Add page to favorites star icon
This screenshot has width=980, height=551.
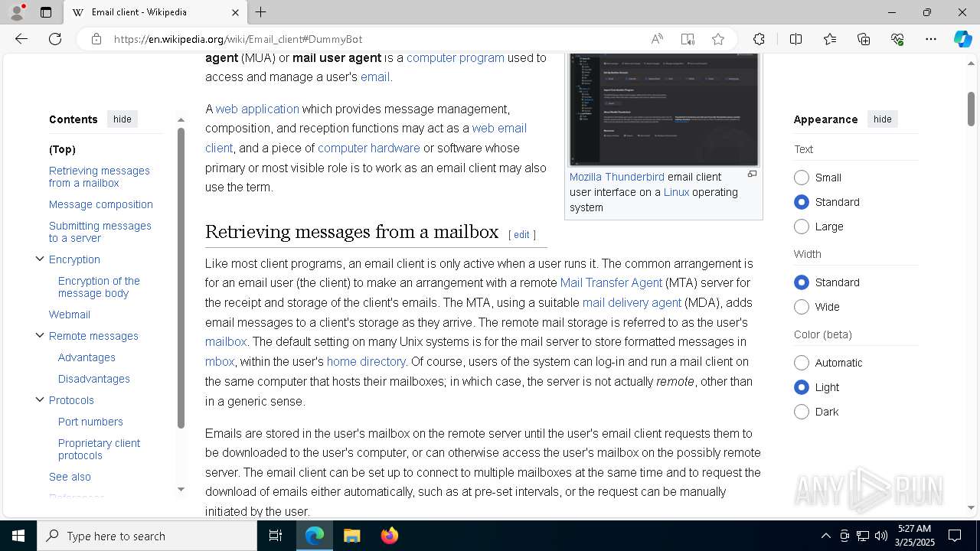717,39
